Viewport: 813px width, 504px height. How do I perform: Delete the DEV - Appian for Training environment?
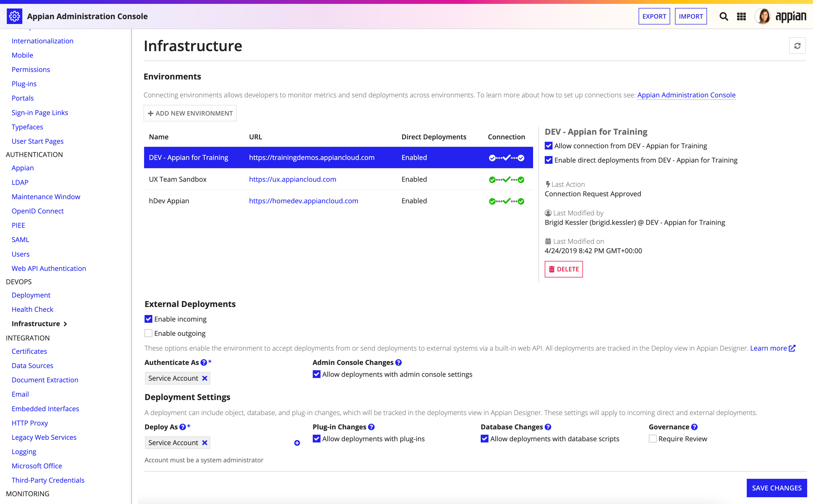tap(563, 269)
